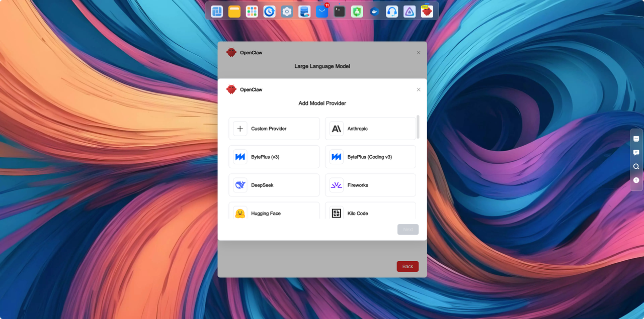Select the "Hugging Face" label
Viewport: 644px width, 319px height.
[x=266, y=214]
